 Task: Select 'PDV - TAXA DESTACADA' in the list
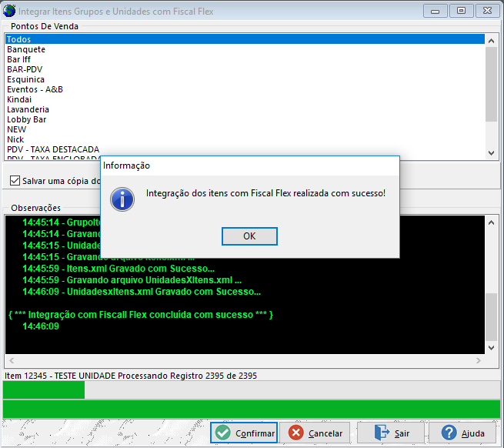[x=245, y=149]
